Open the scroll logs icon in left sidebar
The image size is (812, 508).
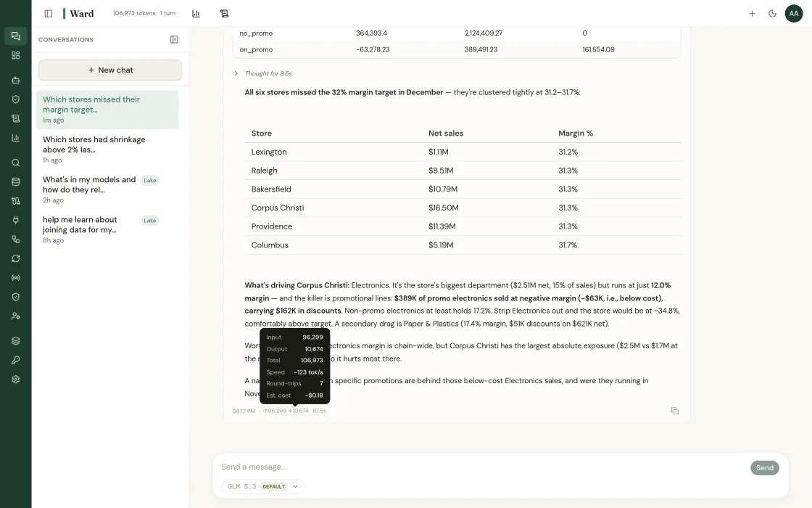(15, 118)
